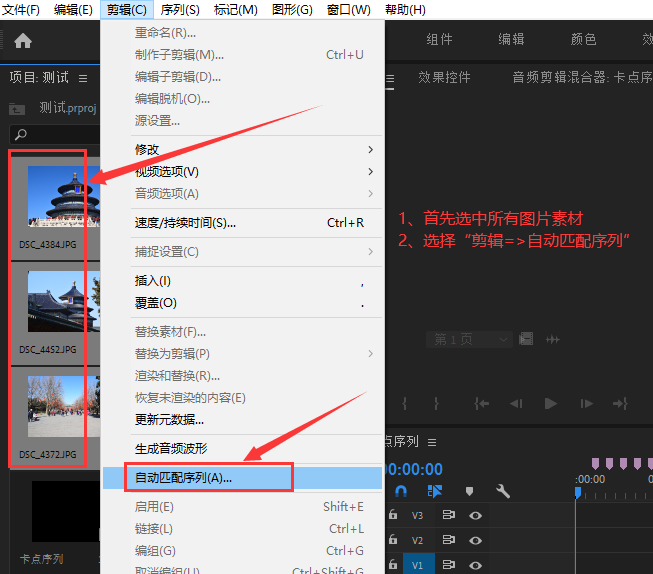The height and width of the screenshot is (574, 653).
Task: Switch to the 颜色 workspace
Action: coord(583,40)
